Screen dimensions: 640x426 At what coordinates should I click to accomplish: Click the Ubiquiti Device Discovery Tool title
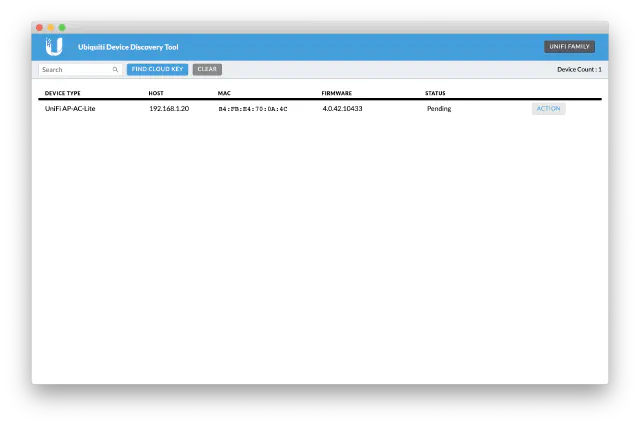[x=128, y=47]
